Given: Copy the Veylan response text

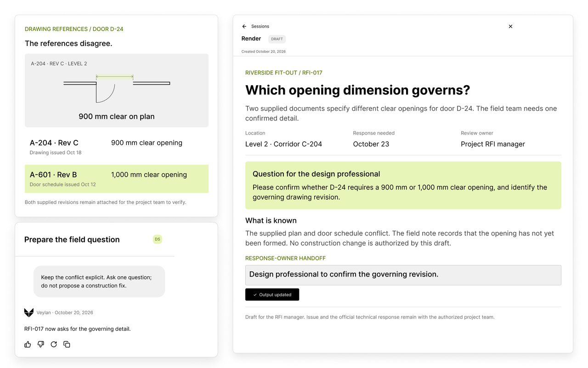Looking at the screenshot, I should click(67, 344).
